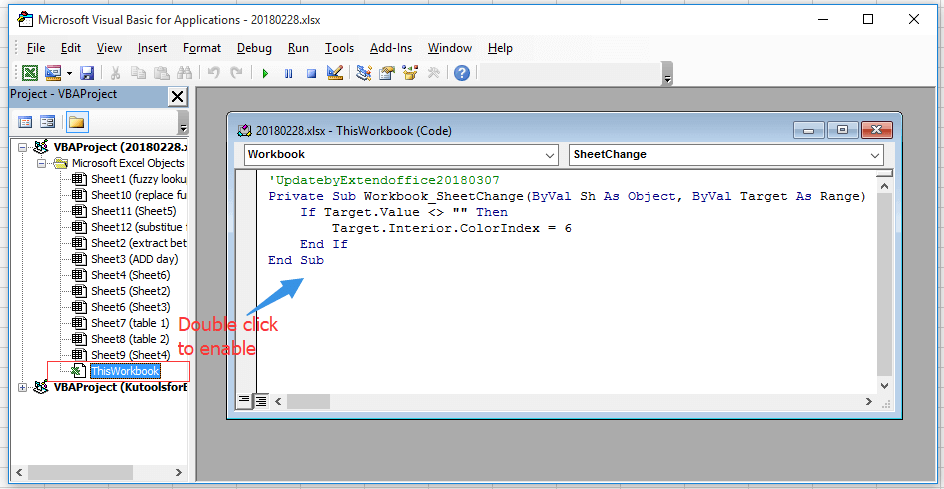Run the macro with the green play button
Screen dimensions: 944x489
tap(265, 73)
